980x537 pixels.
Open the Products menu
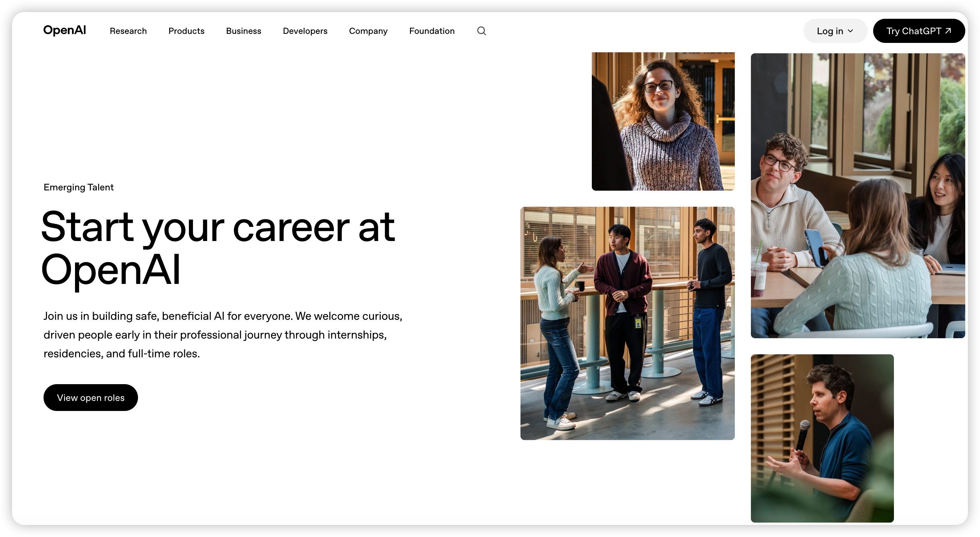[187, 31]
